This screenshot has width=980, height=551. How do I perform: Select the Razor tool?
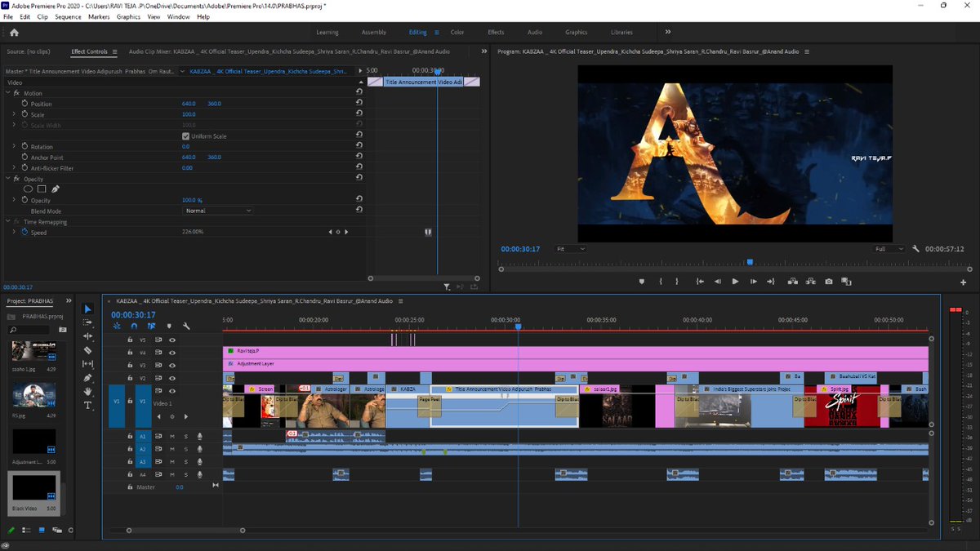coord(88,350)
